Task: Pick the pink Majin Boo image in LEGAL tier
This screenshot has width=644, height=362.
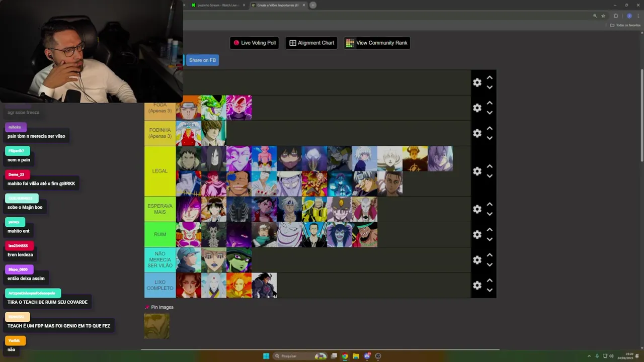Action: coord(264,158)
